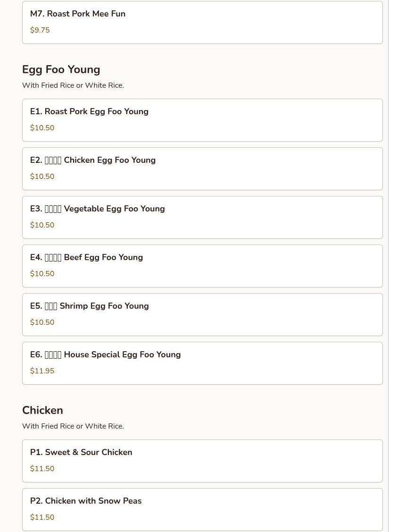This screenshot has width=398, height=532.
Task: Click $10.50 price under Beef Egg Foo Young
Action: (42, 274)
